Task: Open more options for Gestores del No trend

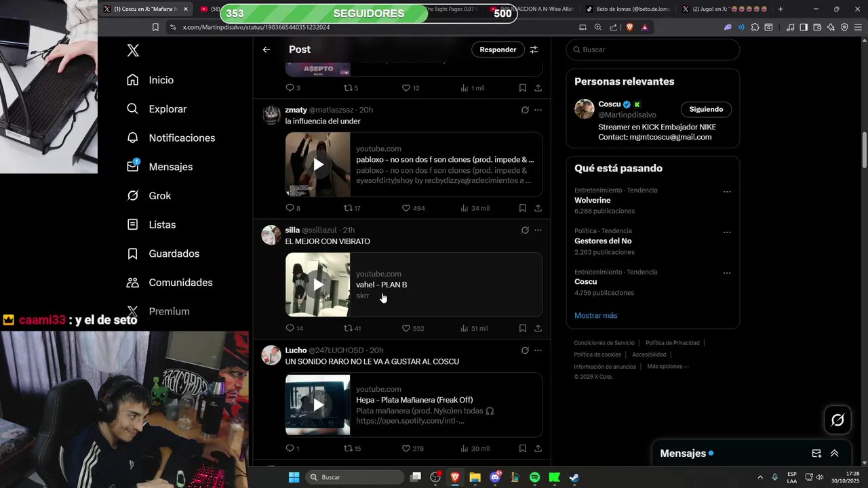Action: [x=727, y=232]
